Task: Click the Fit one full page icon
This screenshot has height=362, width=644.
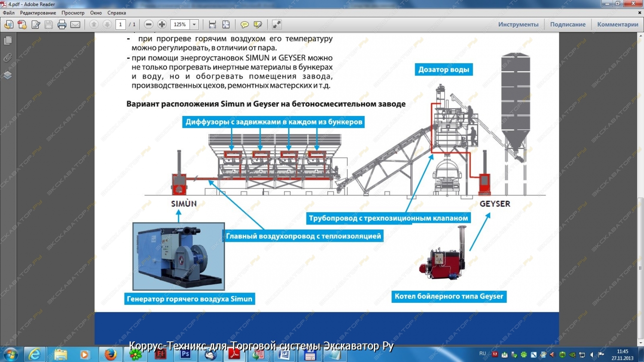Action: point(226,24)
